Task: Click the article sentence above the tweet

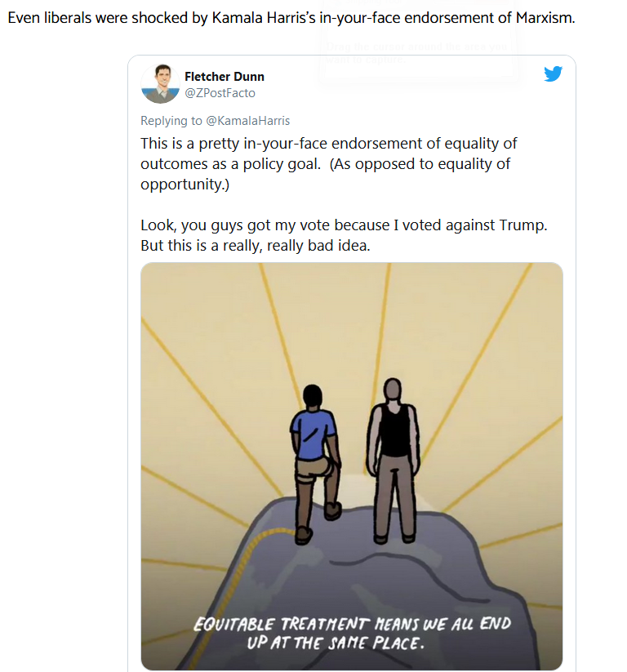Action: (x=291, y=17)
